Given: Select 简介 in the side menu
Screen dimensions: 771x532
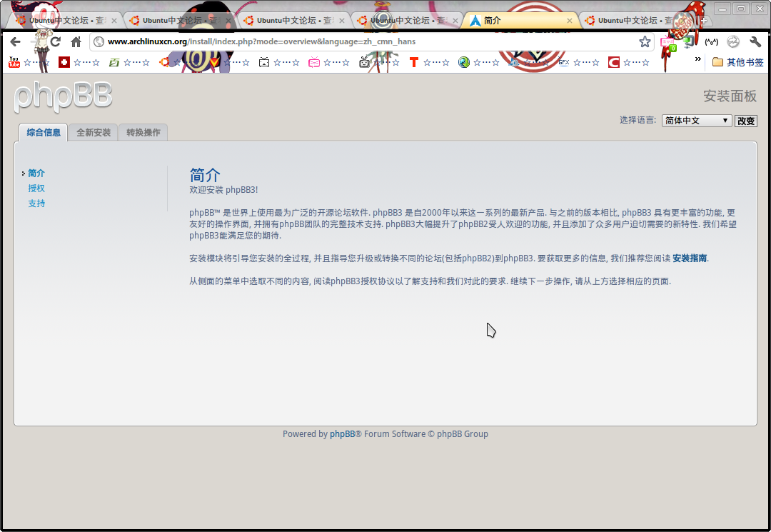Looking at the screenshot, I should 36,173.
